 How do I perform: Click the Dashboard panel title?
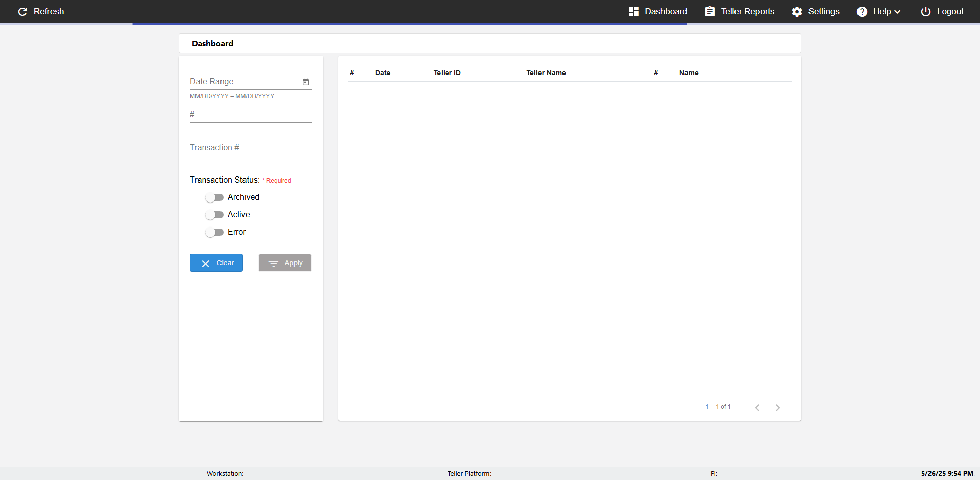[x=212, y=44]
